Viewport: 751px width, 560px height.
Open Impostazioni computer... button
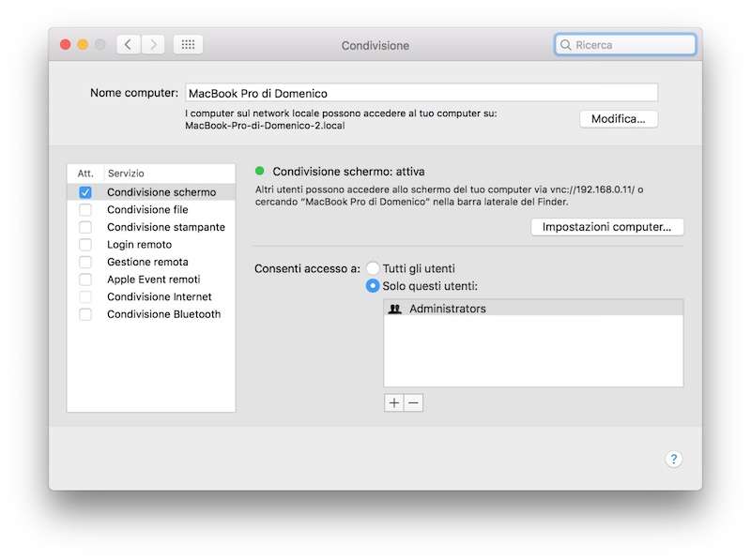[606, 227]
